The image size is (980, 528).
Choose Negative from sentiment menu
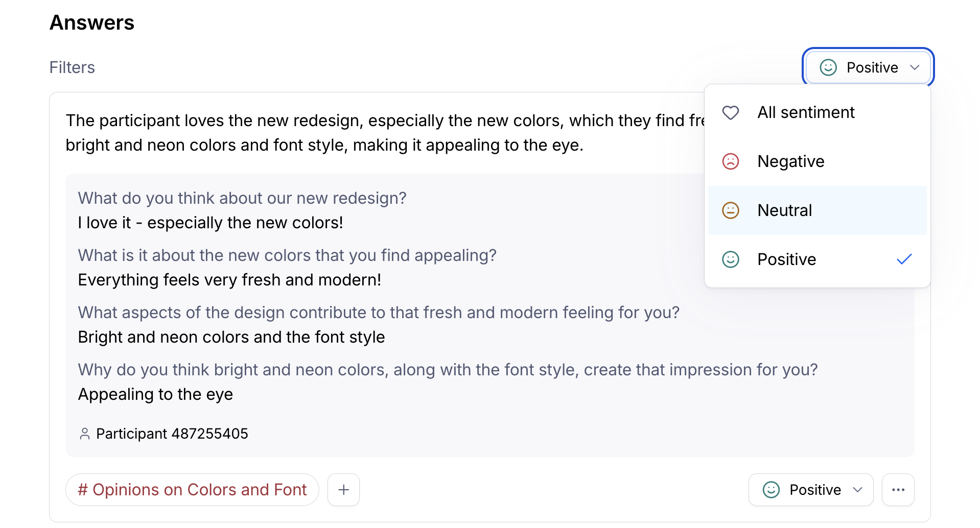[x=791, y=161]
